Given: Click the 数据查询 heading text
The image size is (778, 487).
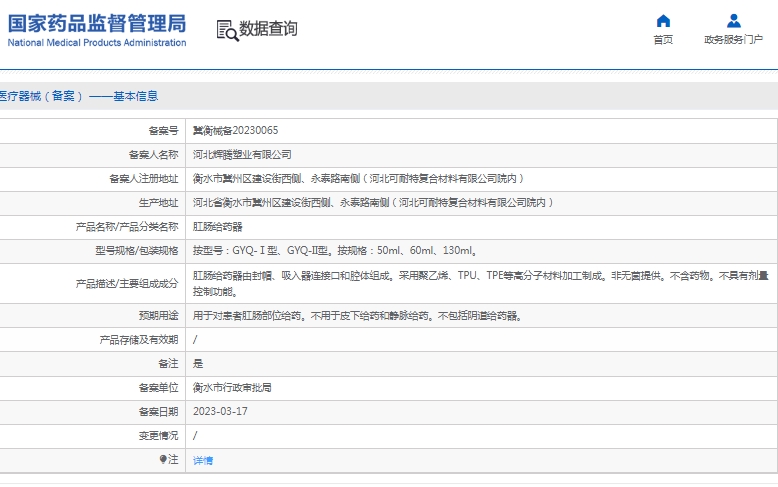Looking at the screenshot, I should tap(268, 29).
